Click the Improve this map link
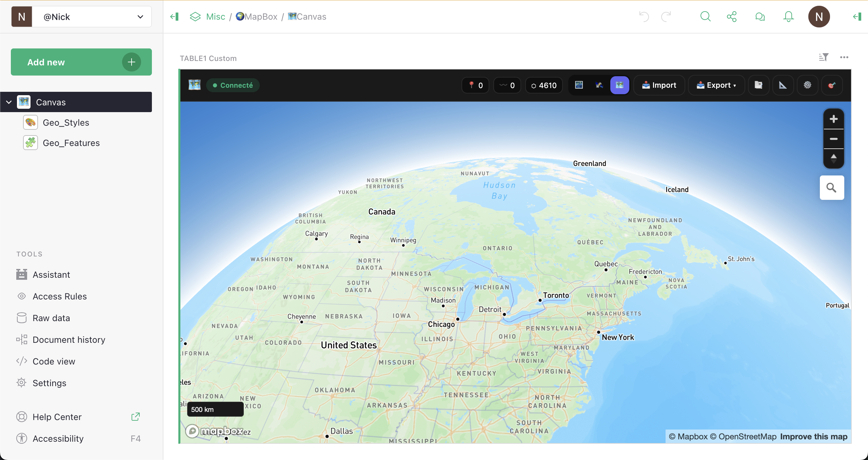The height and width of the screenshot is (460, 868). [x=814, y=437]
